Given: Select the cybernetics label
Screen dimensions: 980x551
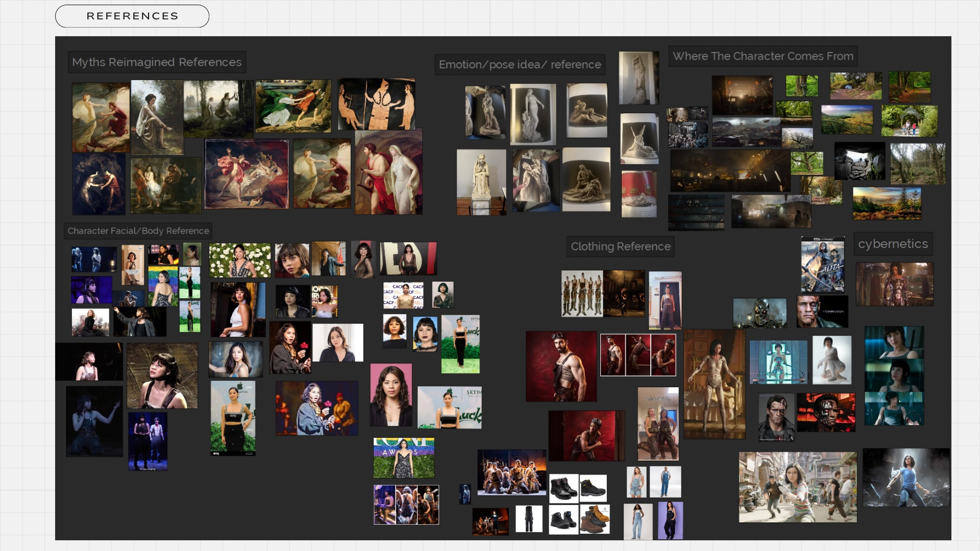Looking at the screenshot, I should click(893, 244).
